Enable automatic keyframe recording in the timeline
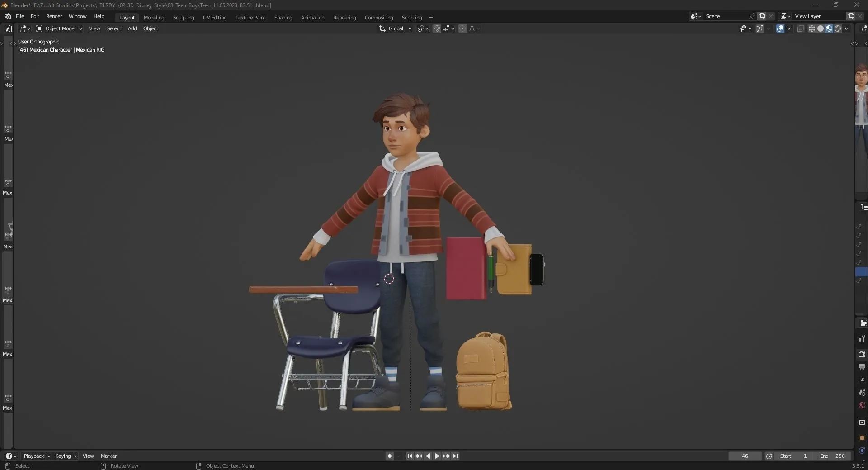The width and height of the screenshot is (868, 470). (x=389, y=456)
